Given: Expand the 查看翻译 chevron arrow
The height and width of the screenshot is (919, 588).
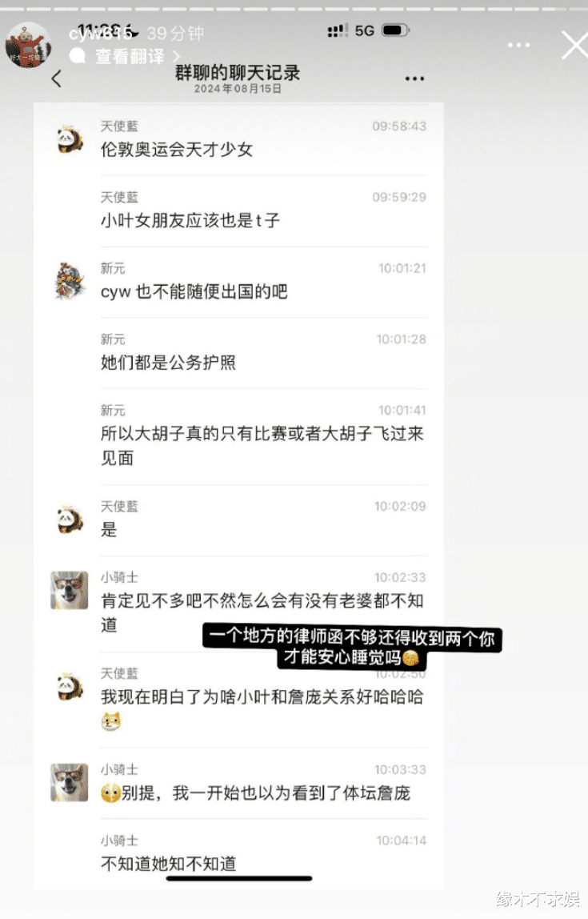Looking at the screenshot, I should (176, 57).
